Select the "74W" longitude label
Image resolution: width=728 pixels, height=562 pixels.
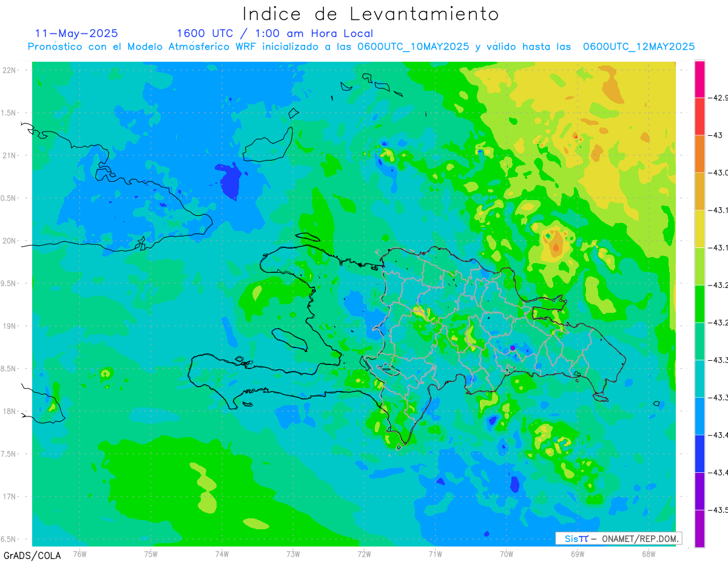coord(222,554)
